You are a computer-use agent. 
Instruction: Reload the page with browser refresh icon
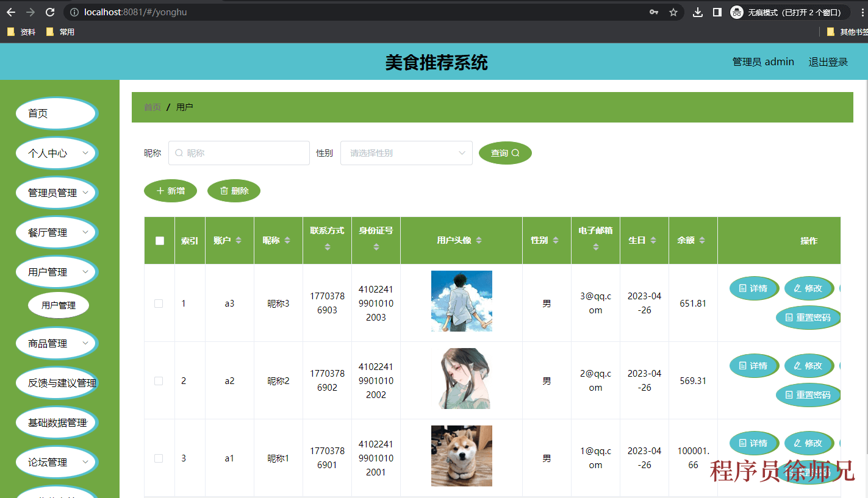coord(50,12)
